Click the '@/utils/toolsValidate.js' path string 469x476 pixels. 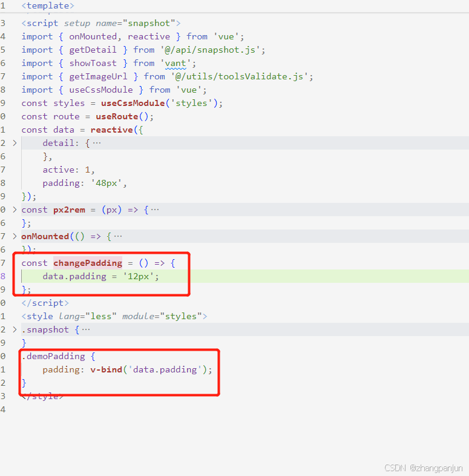[x=240, y=77]
